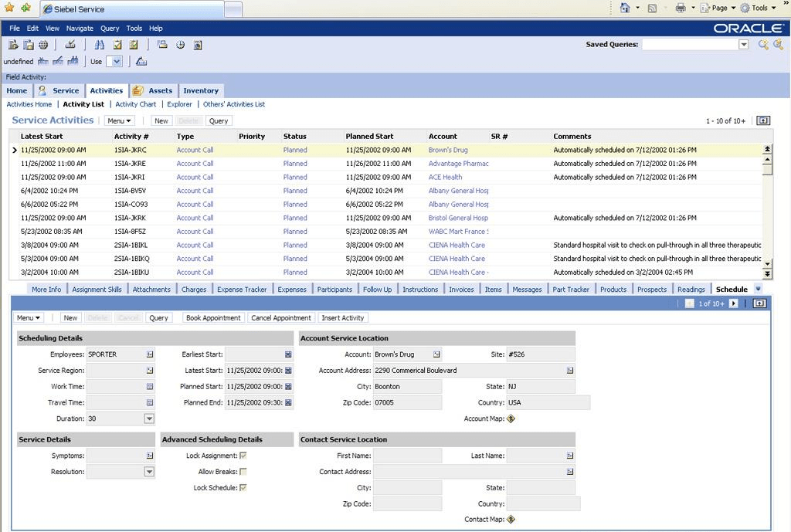Select activity row 2SIA-1BIKQ
791x532 pixels.
[386, 259]
